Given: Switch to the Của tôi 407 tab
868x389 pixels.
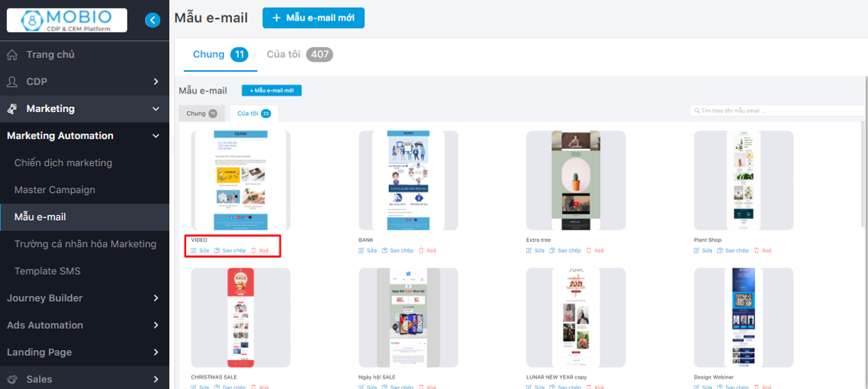Looking at the screenshot, I should coord(300,54).
